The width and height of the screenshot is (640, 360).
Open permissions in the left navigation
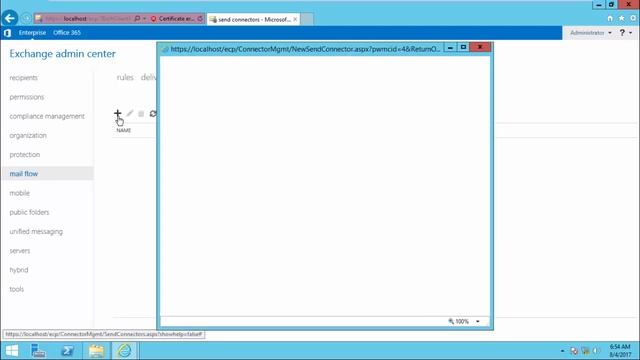(27, 97)
